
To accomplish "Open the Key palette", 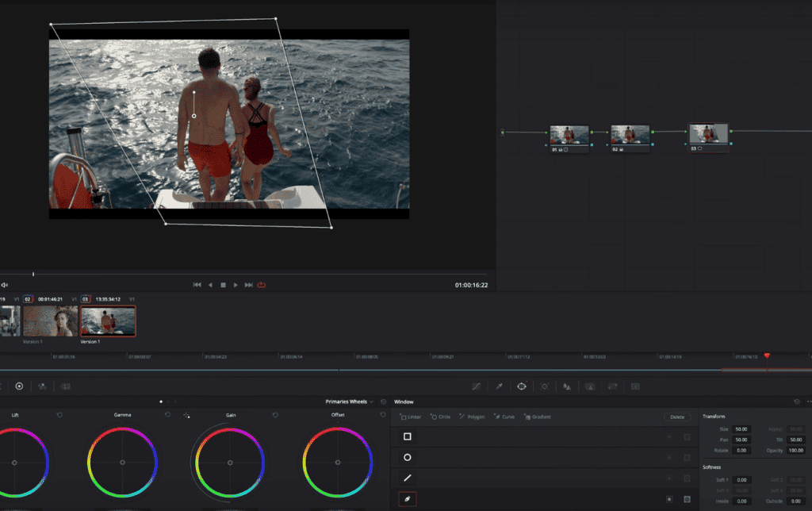I will click(x=590, y=386).
